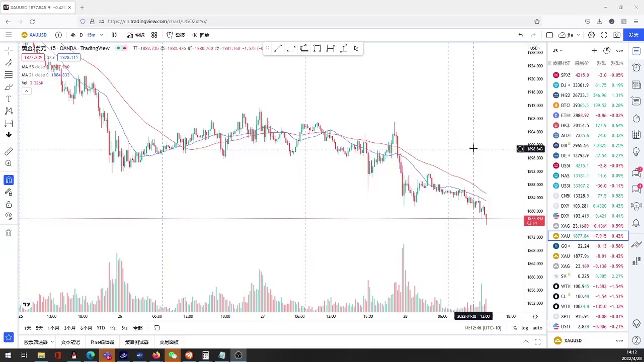644x362 pixels.
Task: Set the chart range to YTD
Action: tap(101, 328)
